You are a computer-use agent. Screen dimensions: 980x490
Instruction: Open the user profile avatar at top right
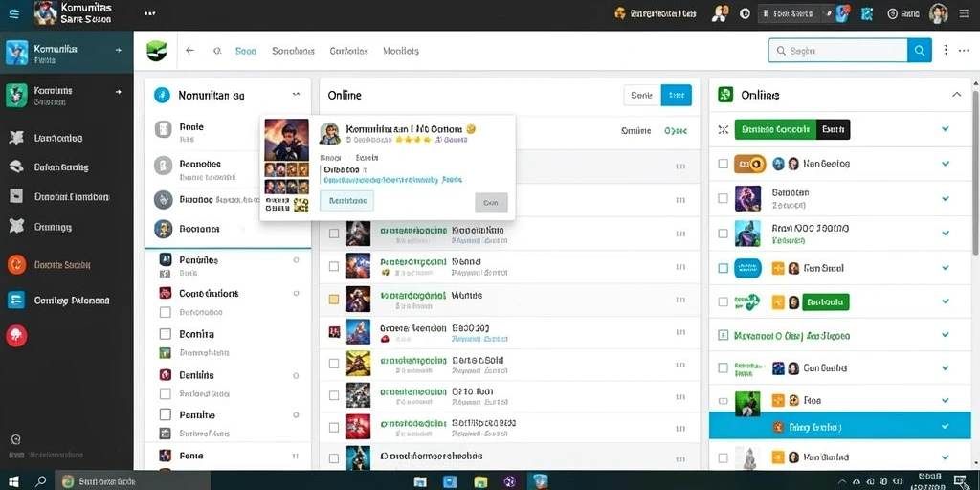938,13
